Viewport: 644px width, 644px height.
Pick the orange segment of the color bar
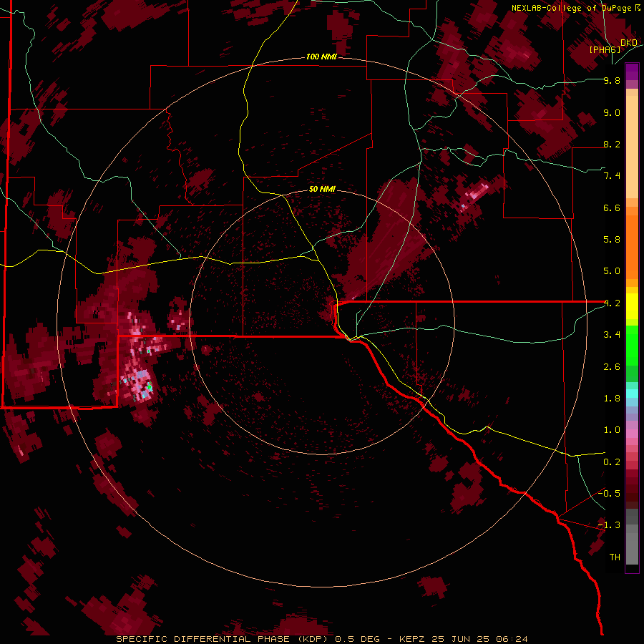[x=632, y=248]
